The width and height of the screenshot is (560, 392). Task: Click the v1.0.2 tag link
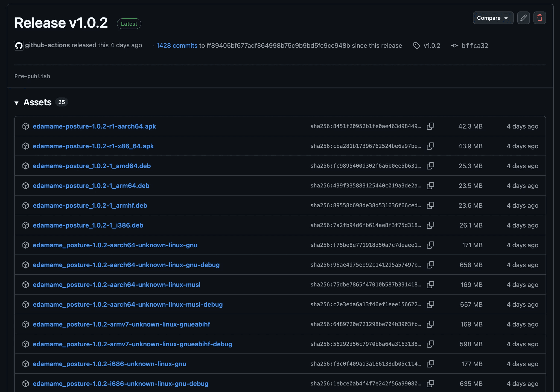coord(432,46)
